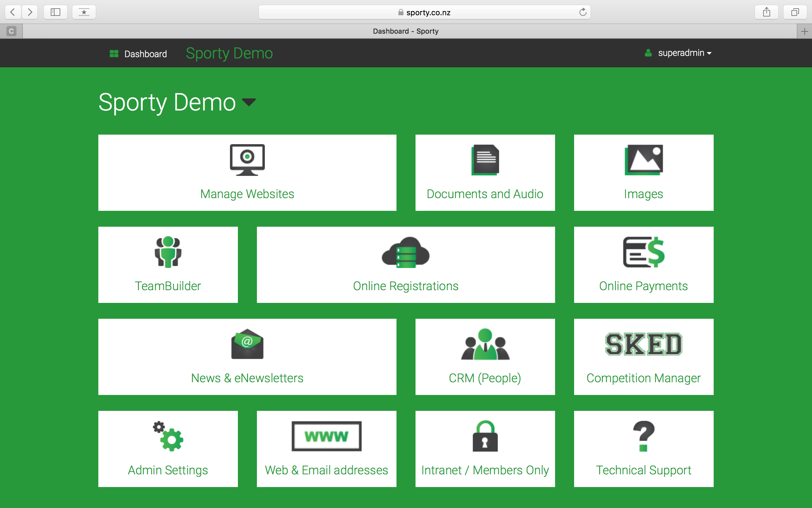Click the Manage Websites monitor icon
812x508 pixels.
pyautogui.click(x=247, y=160)
